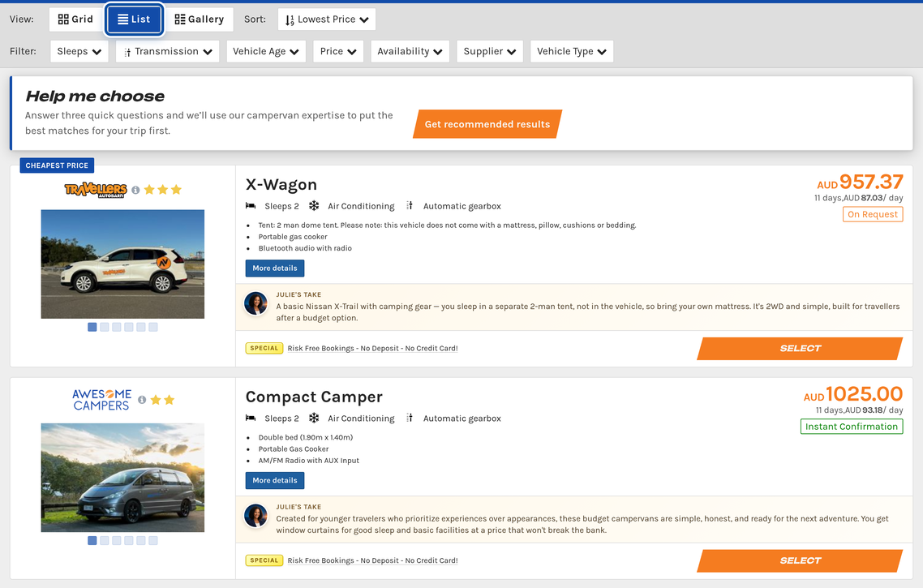Image resolution: width=923 pixels, height=588 pixels.
Task: Select third image dot under Compact Camper photo
Action: pos(117,540)
